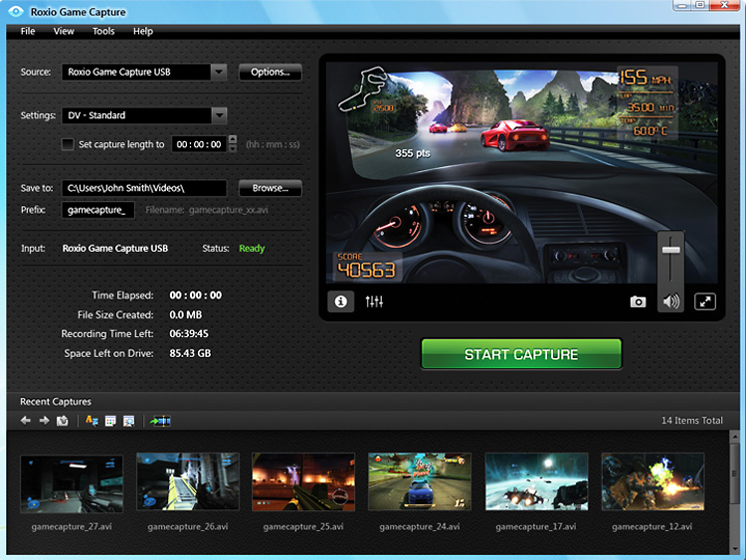
Task: Select thumbnail gamecapture_17.avi
Action: click(x=537, y=481)
